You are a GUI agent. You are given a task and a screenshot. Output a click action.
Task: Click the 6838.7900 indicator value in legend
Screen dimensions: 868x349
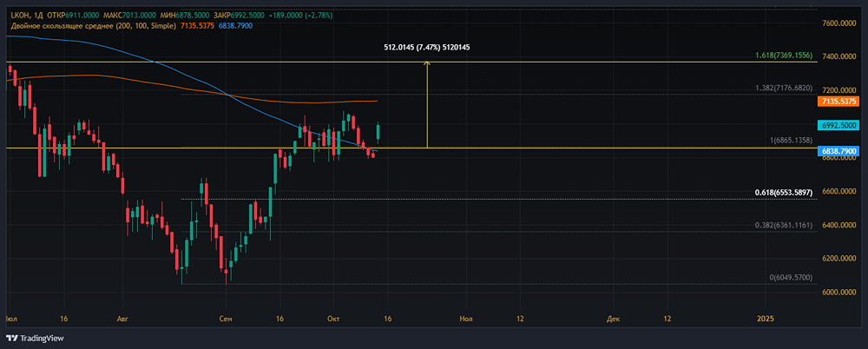[x=235, y=25]
